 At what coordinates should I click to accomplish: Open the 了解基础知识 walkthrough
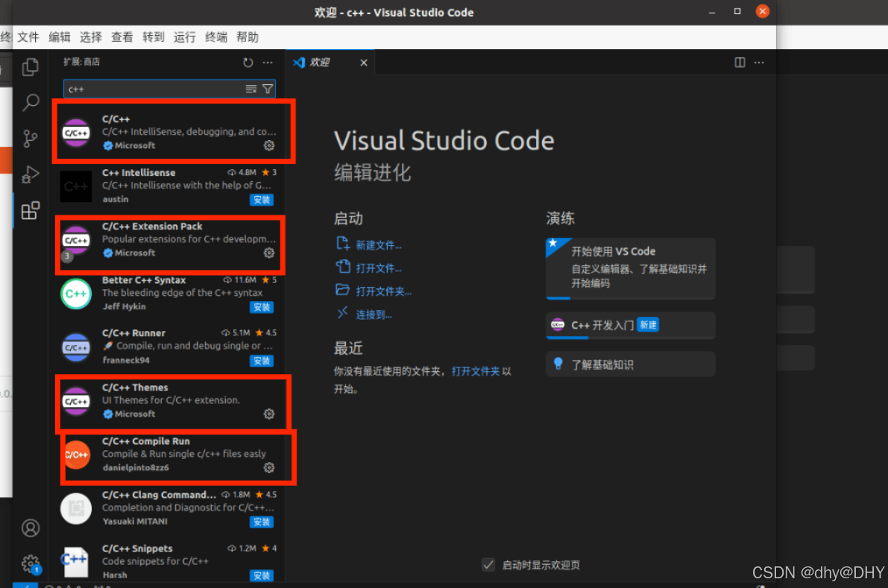[630, 364]
